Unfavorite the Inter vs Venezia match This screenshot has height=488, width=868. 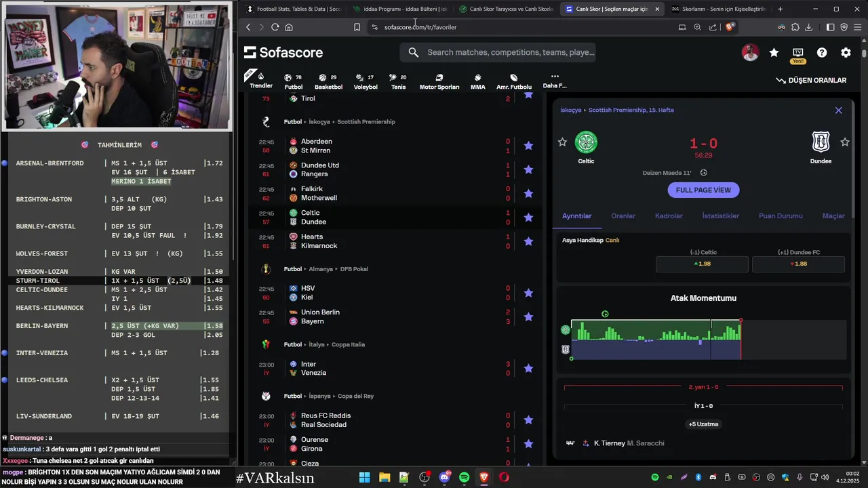(528, 368)
